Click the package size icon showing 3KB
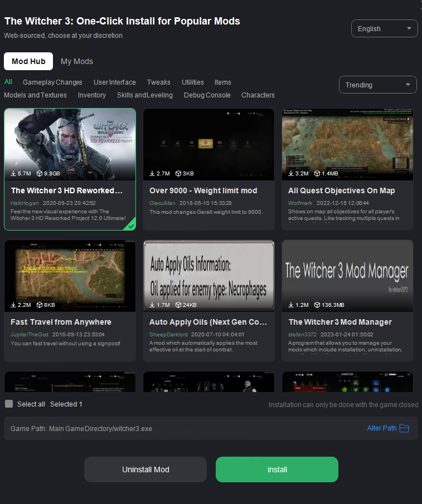 [178, 173]
